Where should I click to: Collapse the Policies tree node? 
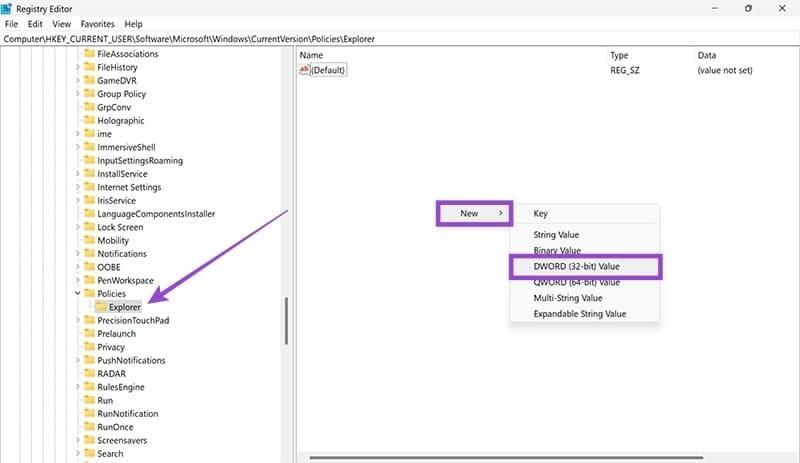point(77,294)
